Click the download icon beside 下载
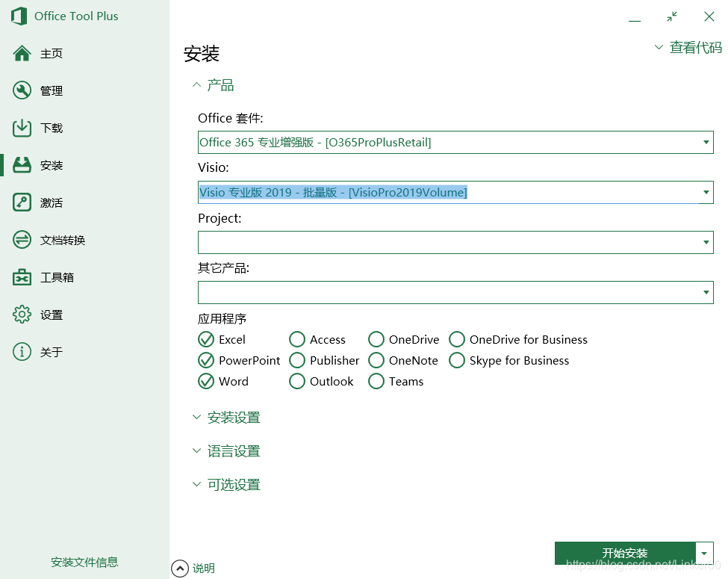 [22, 128]
